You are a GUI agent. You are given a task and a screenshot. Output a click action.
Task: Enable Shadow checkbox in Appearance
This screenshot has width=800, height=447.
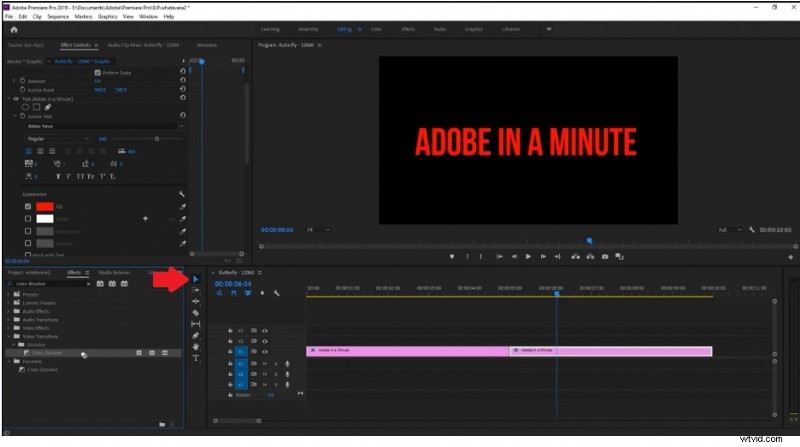tap(28, 243)
